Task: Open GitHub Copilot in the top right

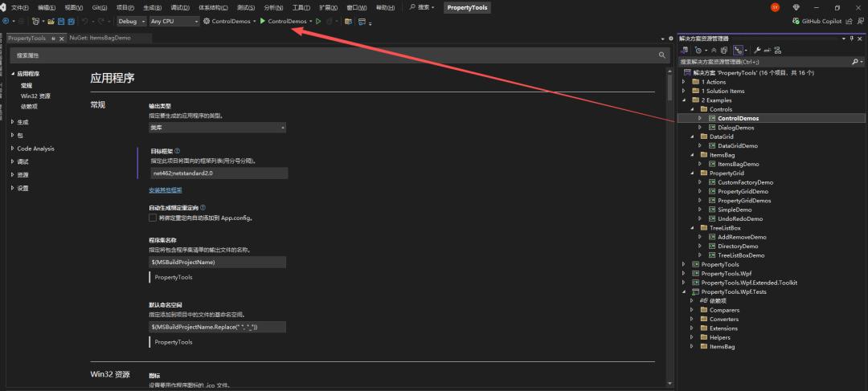Action: tap(817, 21)
